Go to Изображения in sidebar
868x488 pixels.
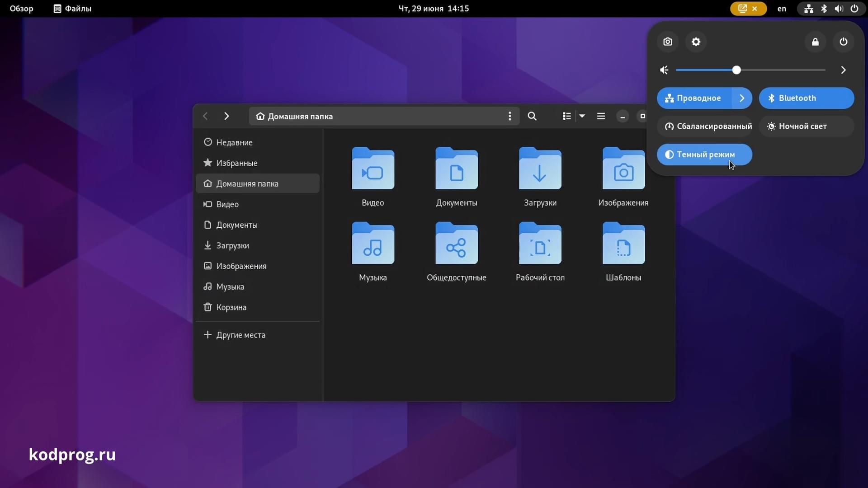258,266
